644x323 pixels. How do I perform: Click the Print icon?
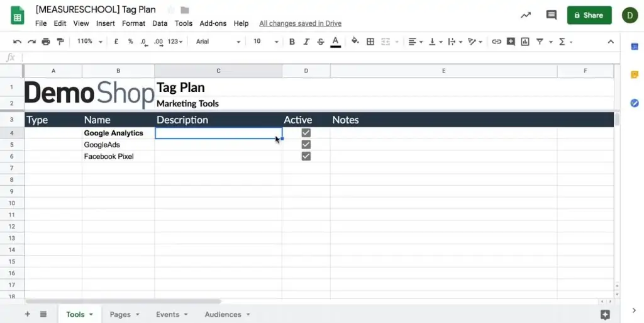click(45, 42)
